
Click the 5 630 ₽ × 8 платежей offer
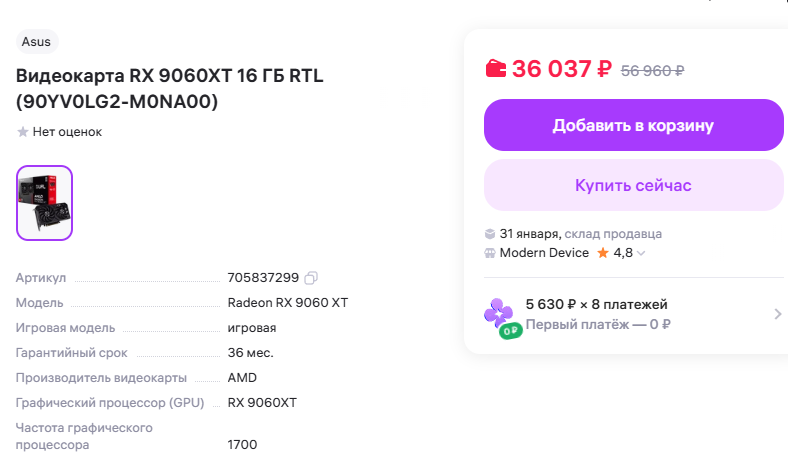tap(596, 304)
